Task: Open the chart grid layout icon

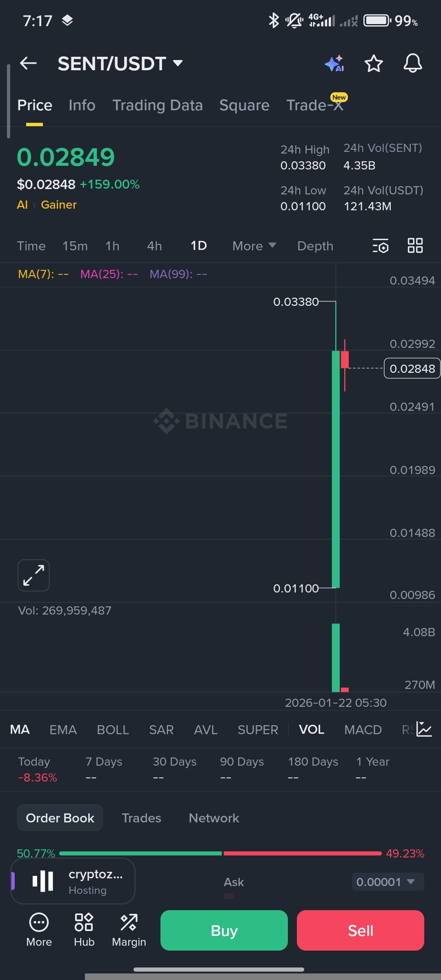Action: tap(415, 246)
